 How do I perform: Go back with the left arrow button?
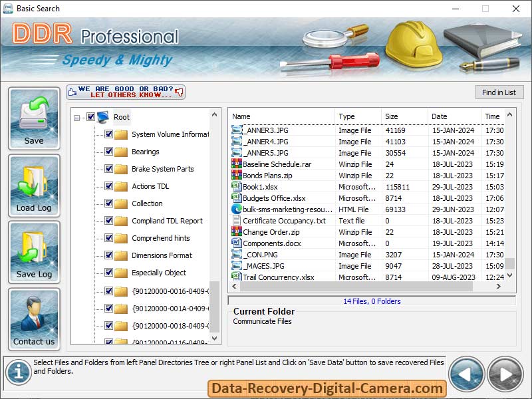[x=466, y=374]
